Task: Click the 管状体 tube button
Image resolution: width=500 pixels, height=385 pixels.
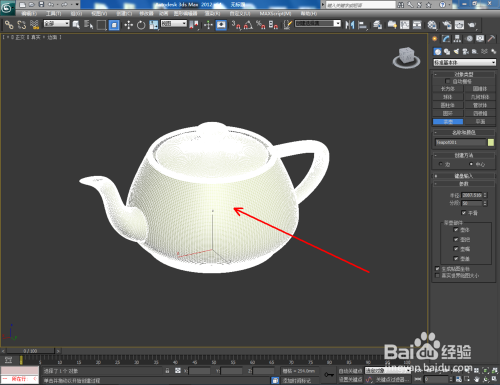Action: click(480, 105)
